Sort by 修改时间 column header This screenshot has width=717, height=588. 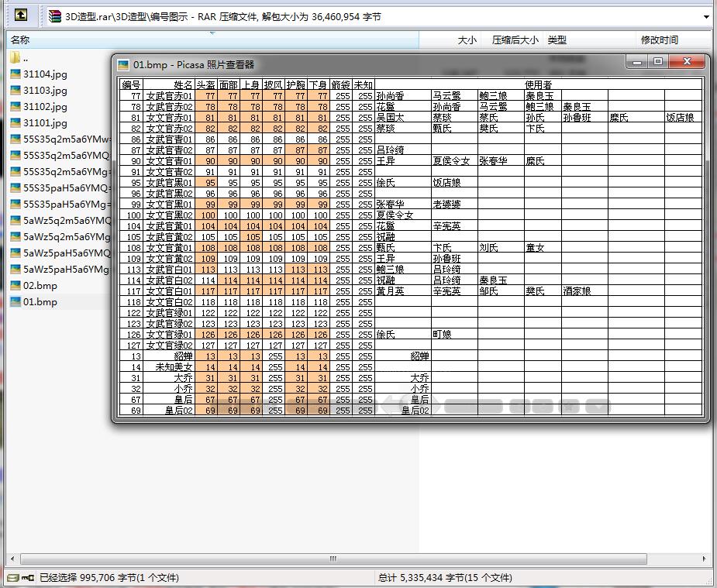[659, 40]
